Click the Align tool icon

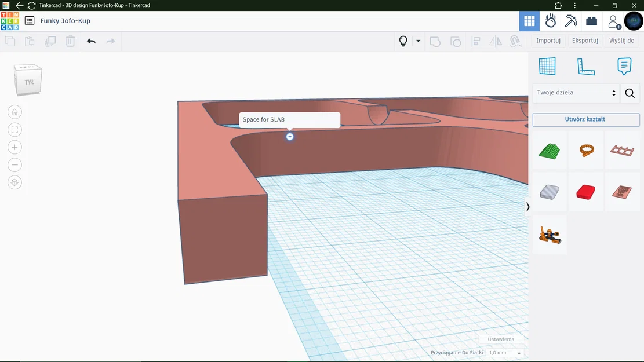(475, 42)
